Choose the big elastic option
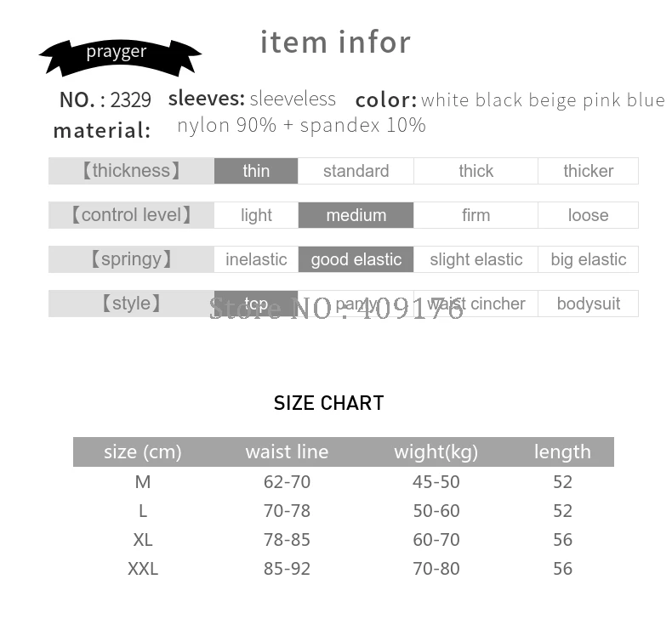Screen dimensions: 672x619 point(588,259)
